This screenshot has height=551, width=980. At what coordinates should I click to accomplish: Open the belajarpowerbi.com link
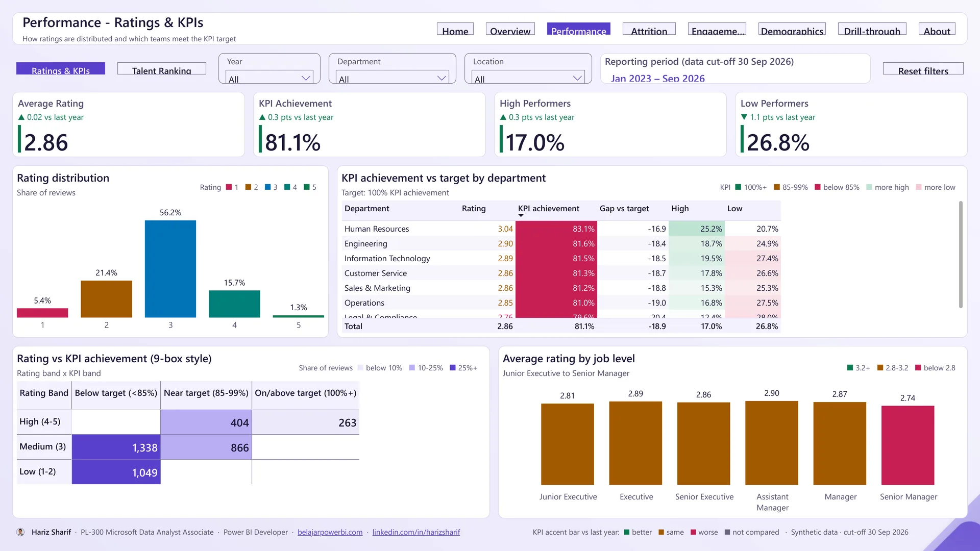click(x=330, y=532)
